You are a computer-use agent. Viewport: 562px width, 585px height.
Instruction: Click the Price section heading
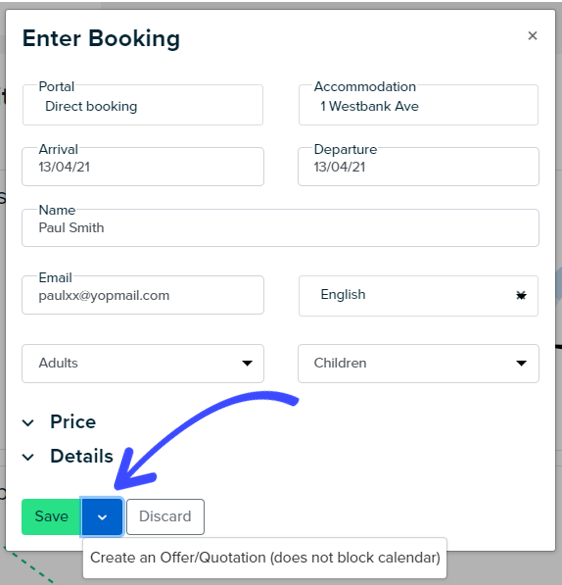(73, 422)
